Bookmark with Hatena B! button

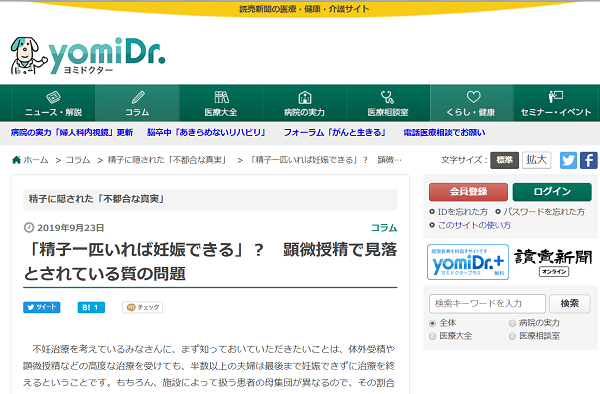(x=91, y=307)
